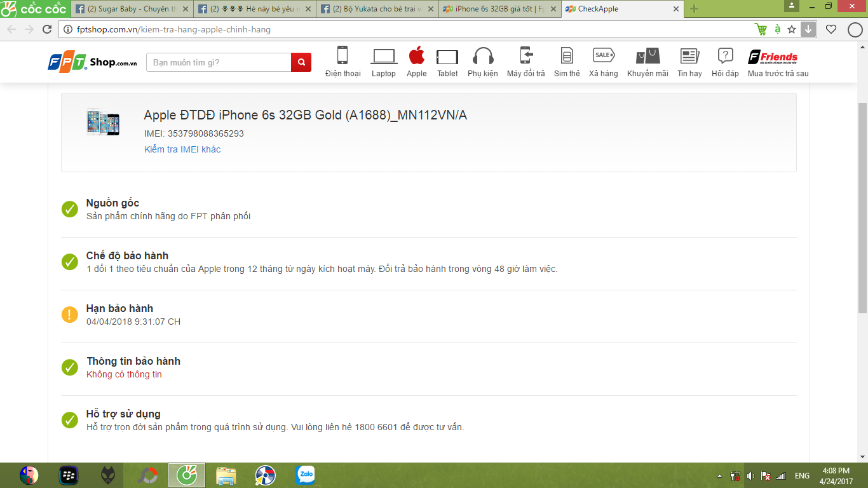Bookmark the page with the star icon

click(x=792, y=29)
